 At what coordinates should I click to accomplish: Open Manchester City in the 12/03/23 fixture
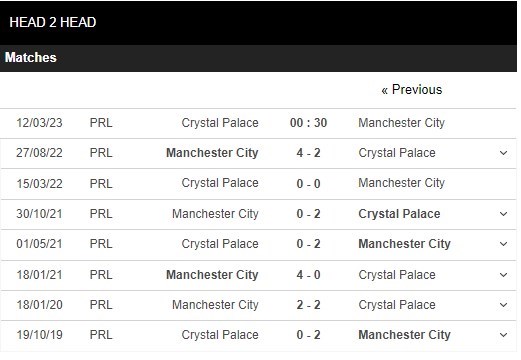point(402,123)
